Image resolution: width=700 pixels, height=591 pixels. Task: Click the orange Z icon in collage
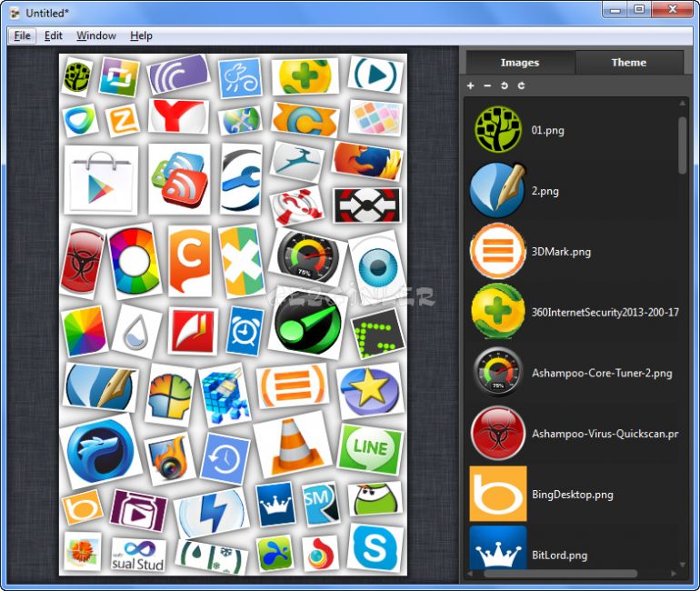(x=122, y=120)
